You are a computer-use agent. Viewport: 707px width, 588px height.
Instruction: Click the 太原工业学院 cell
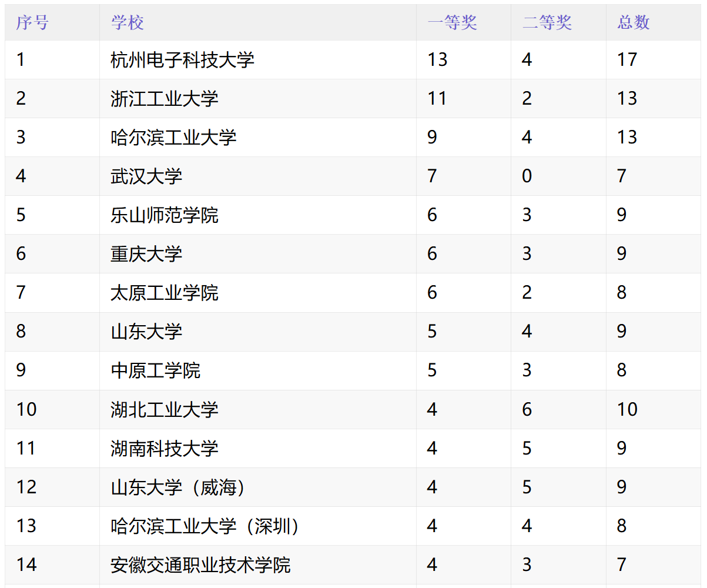point(164,292)
